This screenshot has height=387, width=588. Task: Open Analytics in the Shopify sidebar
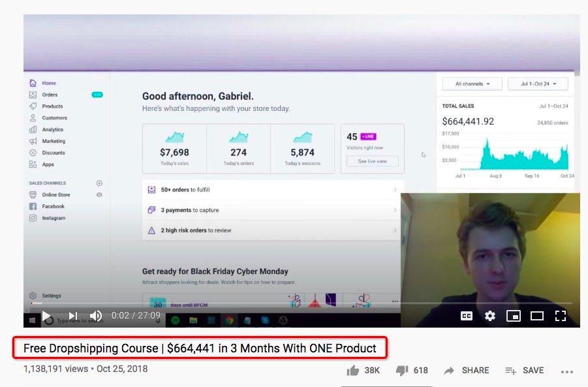[x=52, y=130]
